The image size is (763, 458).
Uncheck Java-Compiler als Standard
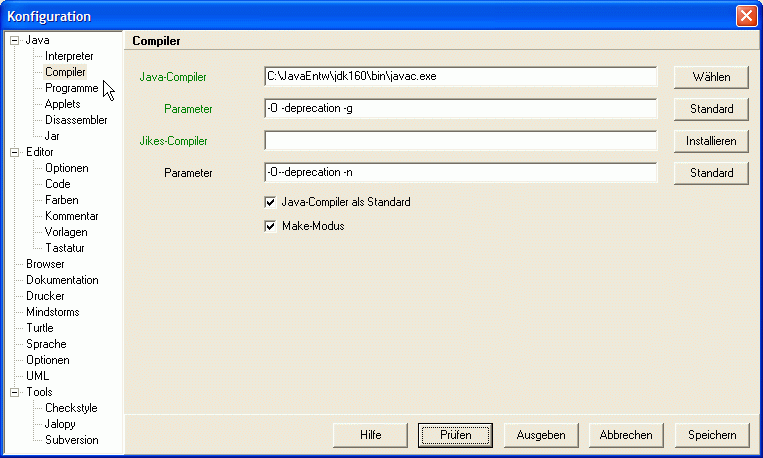pyautogui.click(x=270, y=202)
